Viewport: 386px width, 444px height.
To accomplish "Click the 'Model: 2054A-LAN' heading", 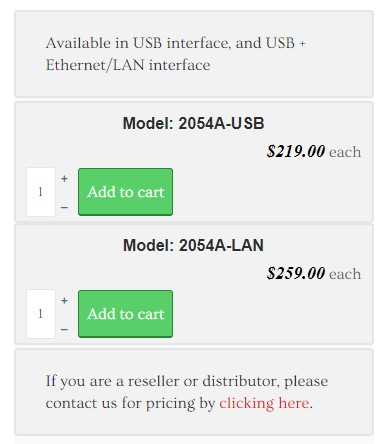I will coord(193,245).
